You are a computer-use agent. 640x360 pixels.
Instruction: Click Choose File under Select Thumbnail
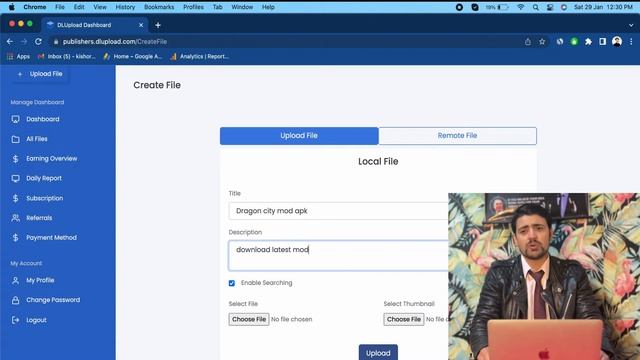pos(404,319)
